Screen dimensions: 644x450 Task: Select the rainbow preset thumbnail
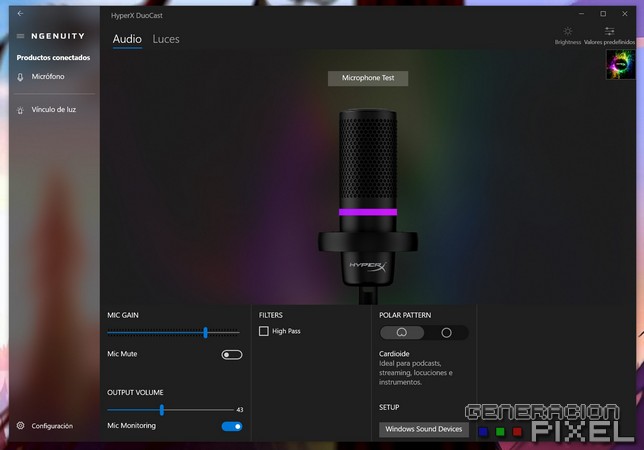pyautogui.click(x=621, y=64)
